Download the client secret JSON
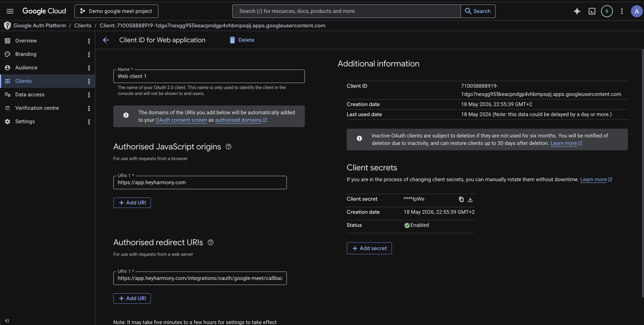This screenshot has height=325, width=644. (470, 199)
